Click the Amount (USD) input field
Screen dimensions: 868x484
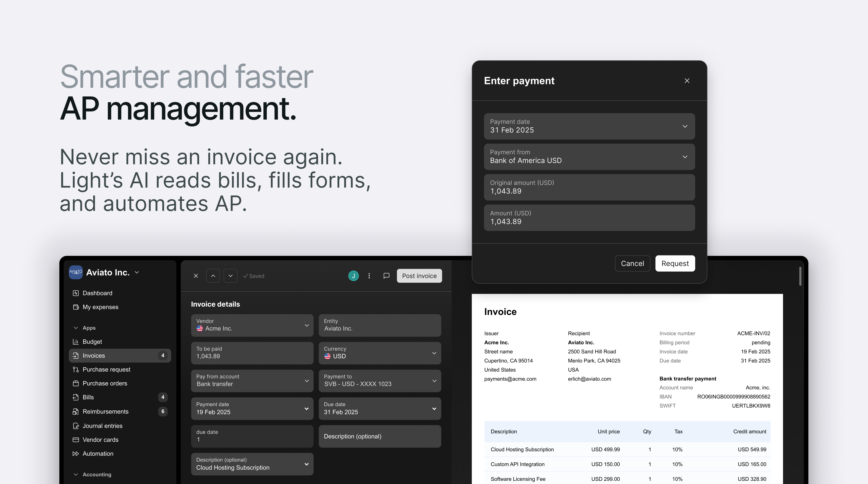coord(589,218)
